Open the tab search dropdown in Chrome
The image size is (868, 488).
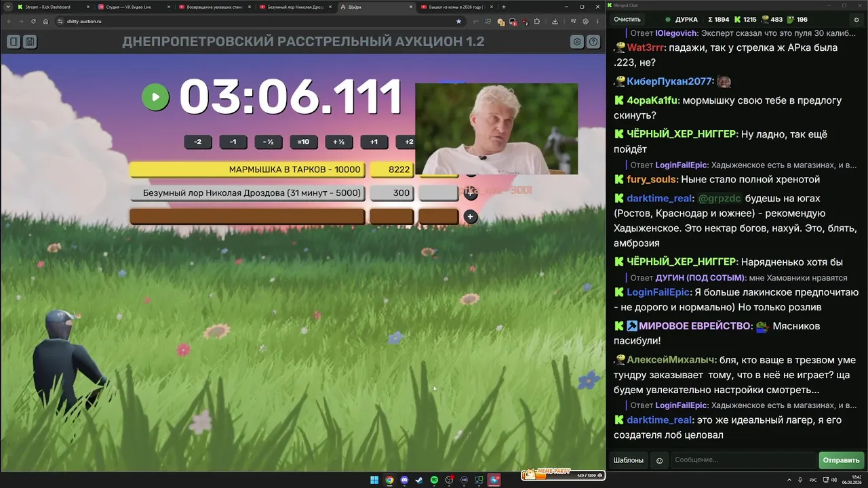coord(7,7)
